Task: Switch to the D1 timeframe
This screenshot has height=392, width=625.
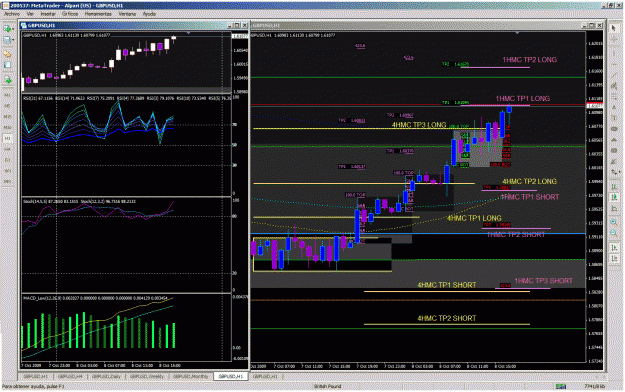Action: [8, 160]
